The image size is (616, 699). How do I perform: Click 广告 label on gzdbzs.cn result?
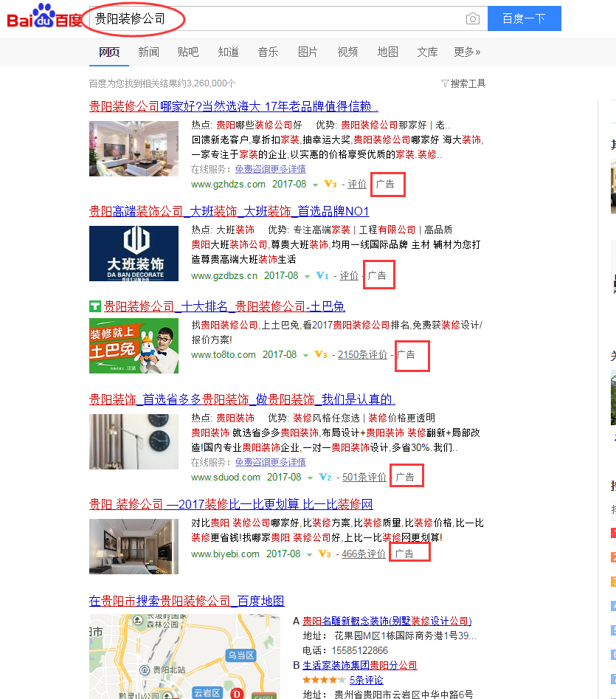pyautogui.click(x=377, y=276)
